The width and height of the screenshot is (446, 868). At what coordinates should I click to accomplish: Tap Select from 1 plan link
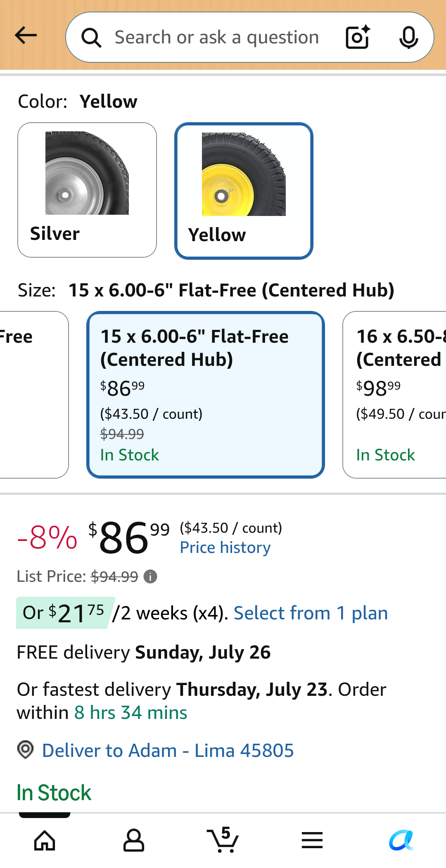coord(311,613)
